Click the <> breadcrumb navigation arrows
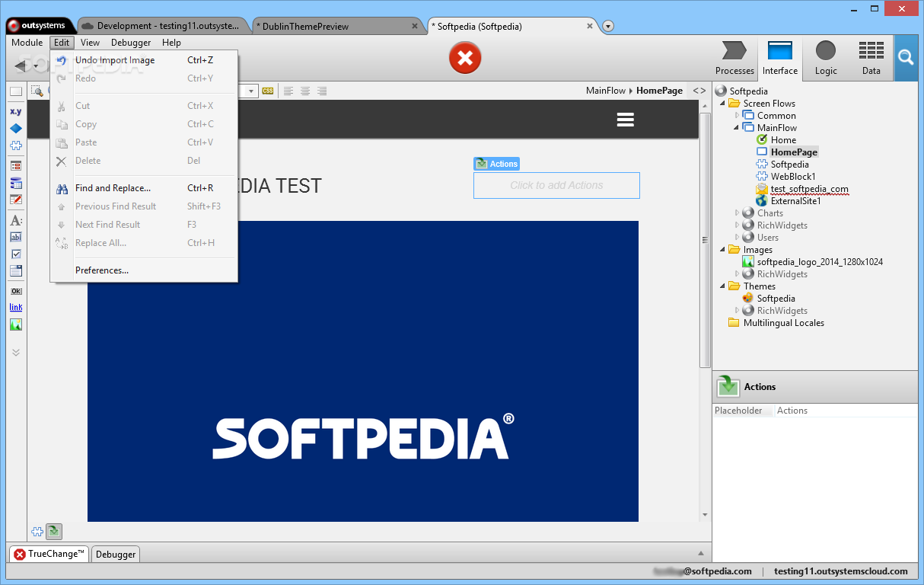The width and height of the screenshot is (924, 585). tap(699, 91)
